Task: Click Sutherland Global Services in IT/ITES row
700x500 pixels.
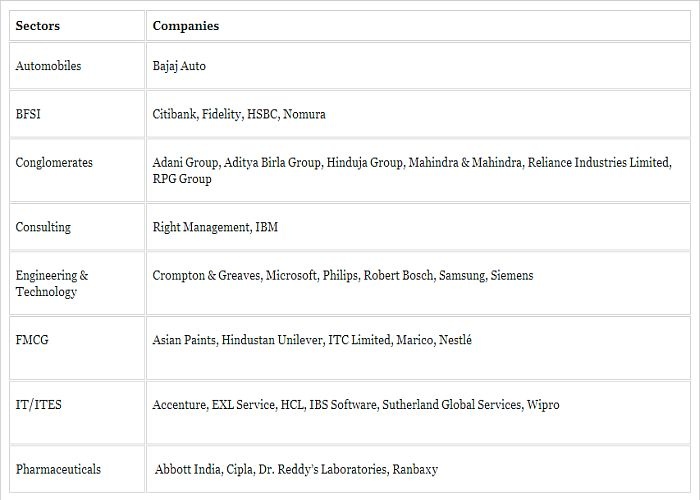Action: 452,404
